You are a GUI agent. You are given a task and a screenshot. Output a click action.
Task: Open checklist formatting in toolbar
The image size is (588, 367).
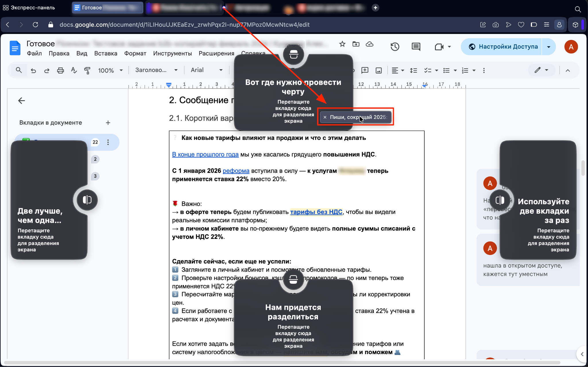[x=428, y=70]
